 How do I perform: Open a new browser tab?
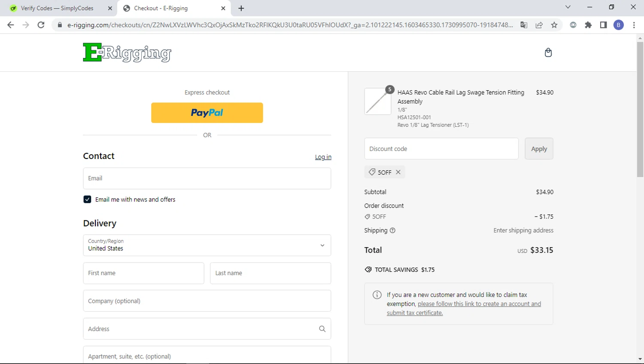[241, 8]
